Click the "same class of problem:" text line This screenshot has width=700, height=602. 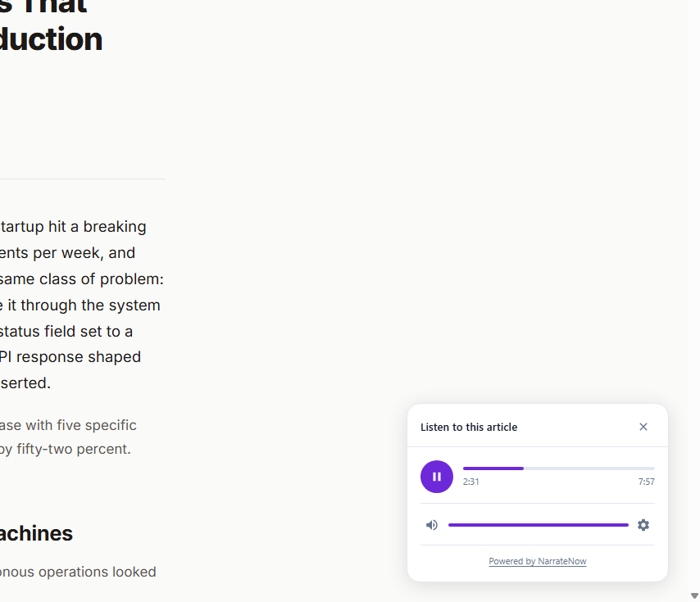[x=82, y=278]
